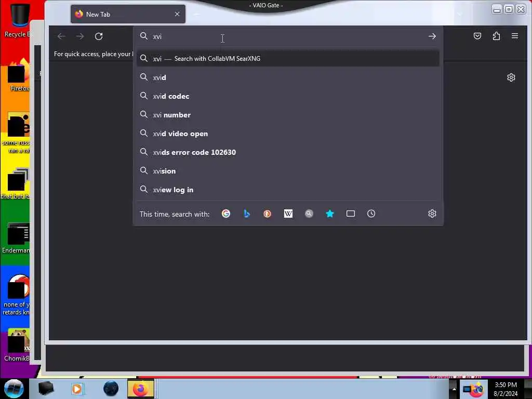Choose xvi Search with CollabVM SearXNG
Image resolution: width=532 pixels, height=399 pixels.
(288, 59)
